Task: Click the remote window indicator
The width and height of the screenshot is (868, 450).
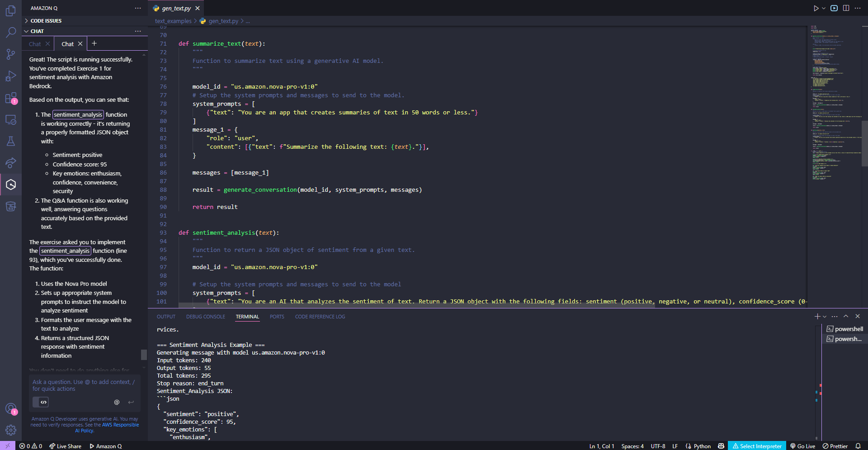Action: tap(8, 446)
